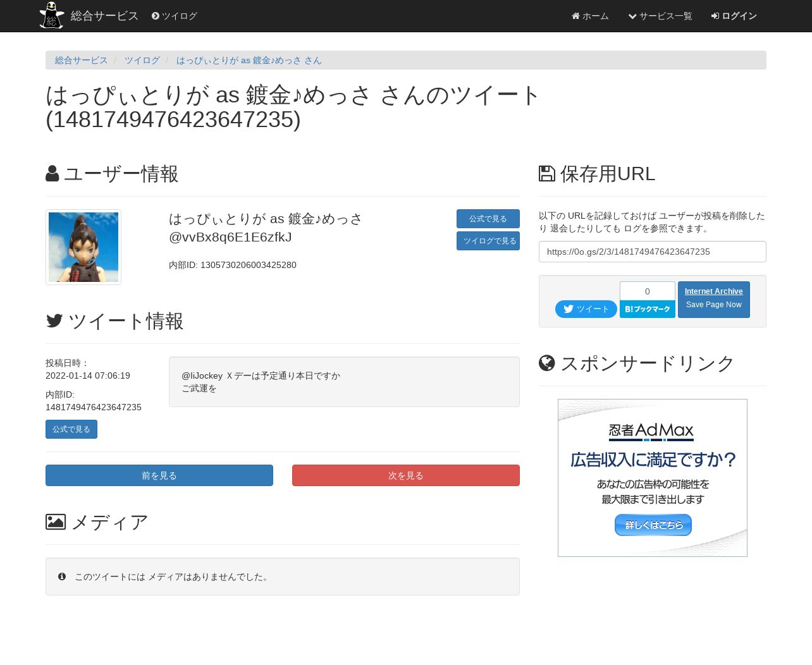
Task: Click the timestamp 2022-01-14 07:06:19
Action: pyautogui.click(x=88, y=375)
